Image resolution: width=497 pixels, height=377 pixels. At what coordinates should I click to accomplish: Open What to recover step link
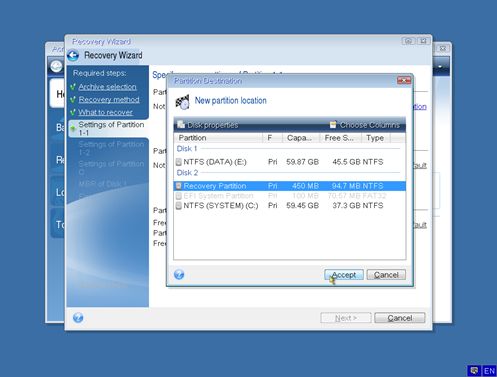pyautogui.click(x=105, y=112)
